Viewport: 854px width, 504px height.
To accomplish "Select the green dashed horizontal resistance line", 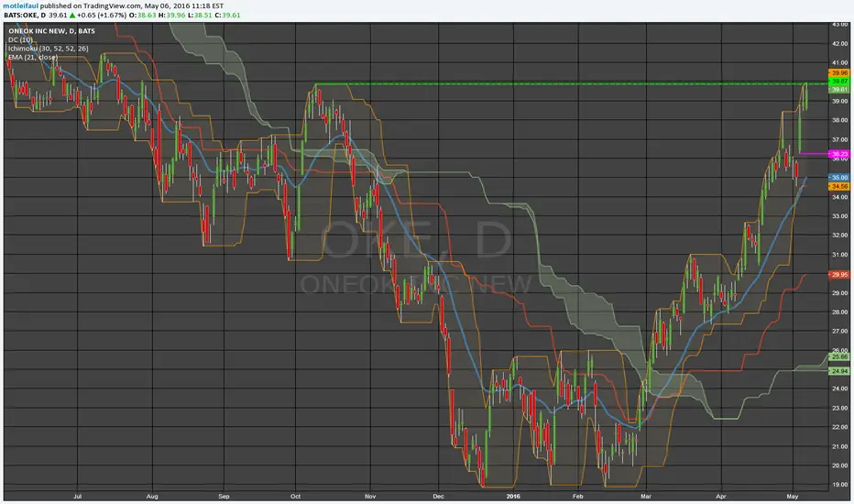I will point(571,84).
